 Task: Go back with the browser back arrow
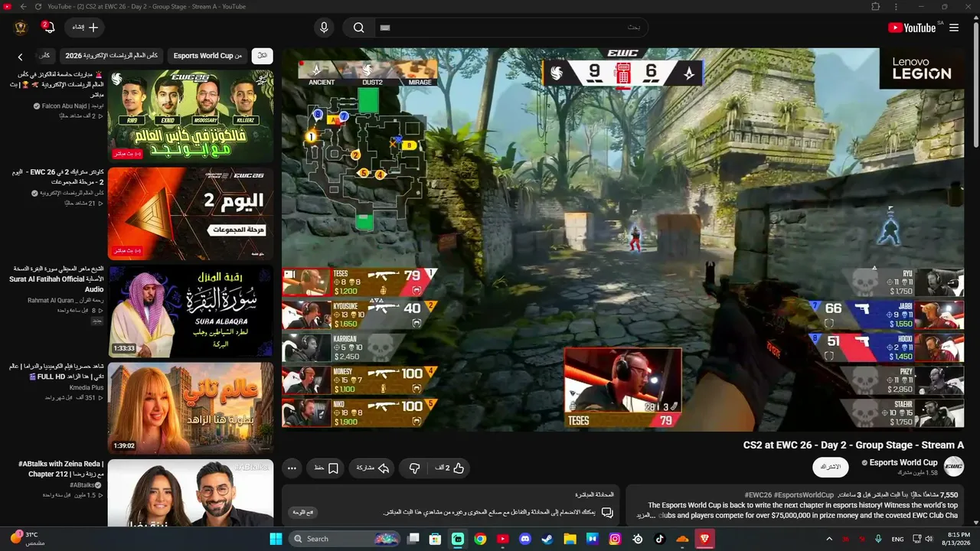point(23,7)
